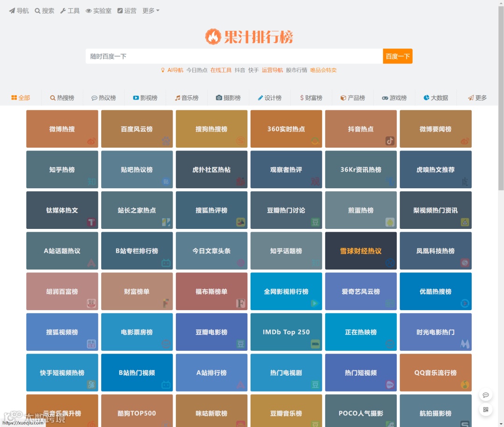Open the 微博热搜 tile
Screen dimensions: 504x427
pos(62,129)
